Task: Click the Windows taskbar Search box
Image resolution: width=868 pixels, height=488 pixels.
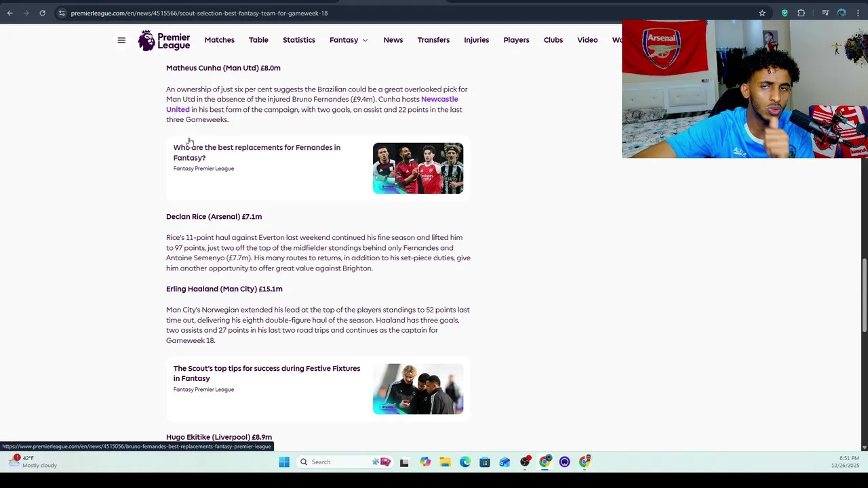Action: pyautogui.click(x=345, y=462)
